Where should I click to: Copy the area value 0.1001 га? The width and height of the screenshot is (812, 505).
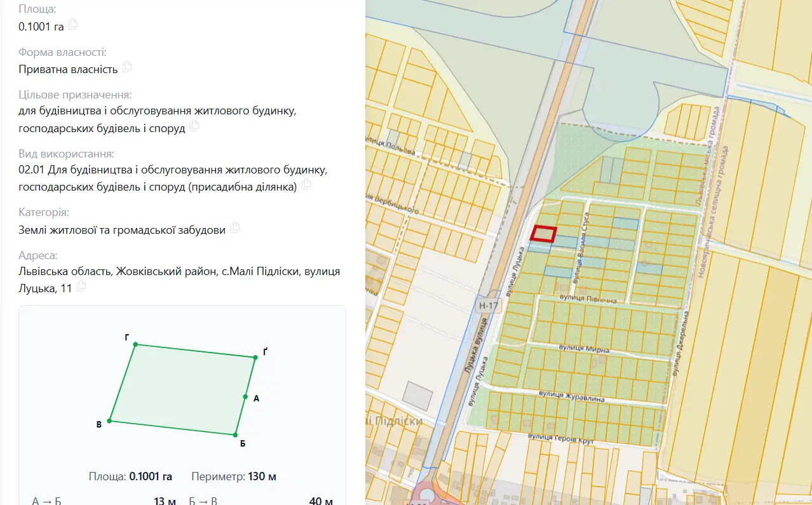click(73, 25)
